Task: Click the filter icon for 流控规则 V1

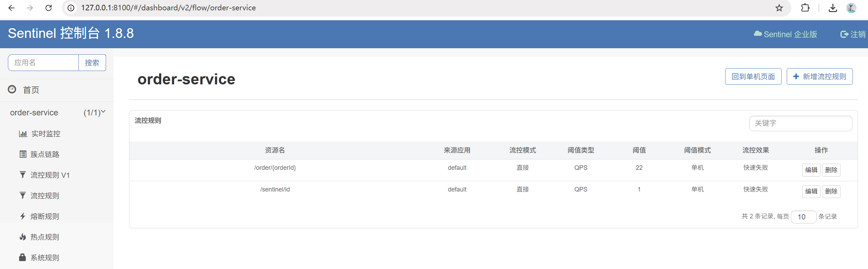Action: pos(23,175)
